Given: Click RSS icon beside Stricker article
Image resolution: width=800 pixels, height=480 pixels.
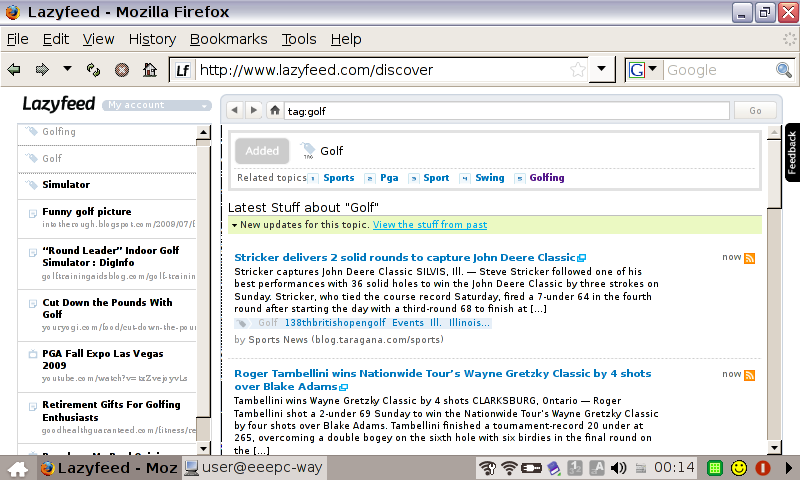Looking at the screenshot, I should pos(749,258).
